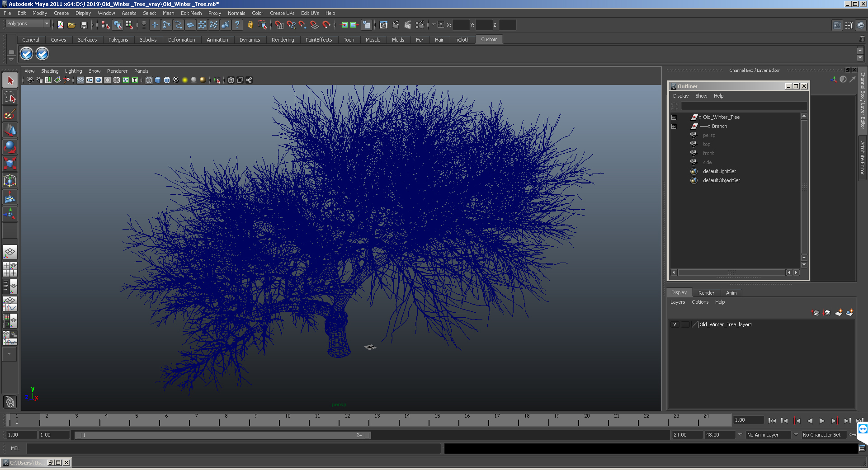Choose the Paint selection tool
Image resolution: width=868 pixels, height=470 pixels.
(x=10, y=113)
